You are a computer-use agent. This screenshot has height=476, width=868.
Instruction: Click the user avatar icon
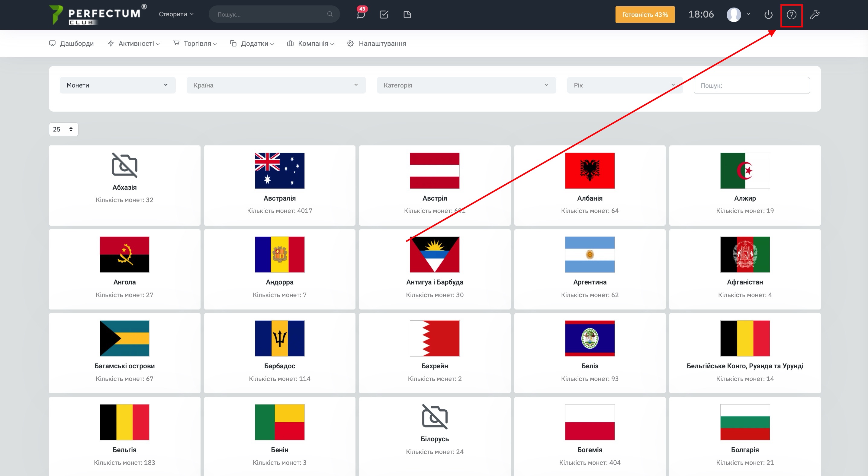pyautogui.click(x=734, y=14)
